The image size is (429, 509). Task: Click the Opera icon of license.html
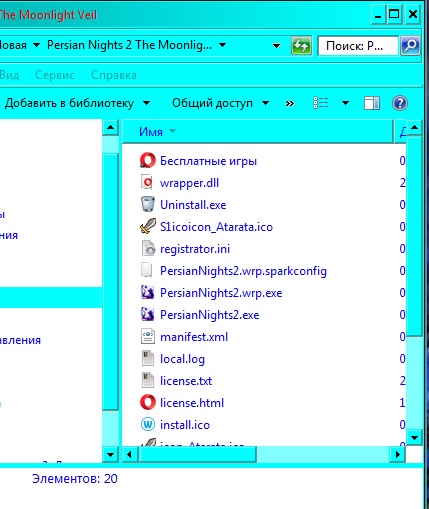148,402
